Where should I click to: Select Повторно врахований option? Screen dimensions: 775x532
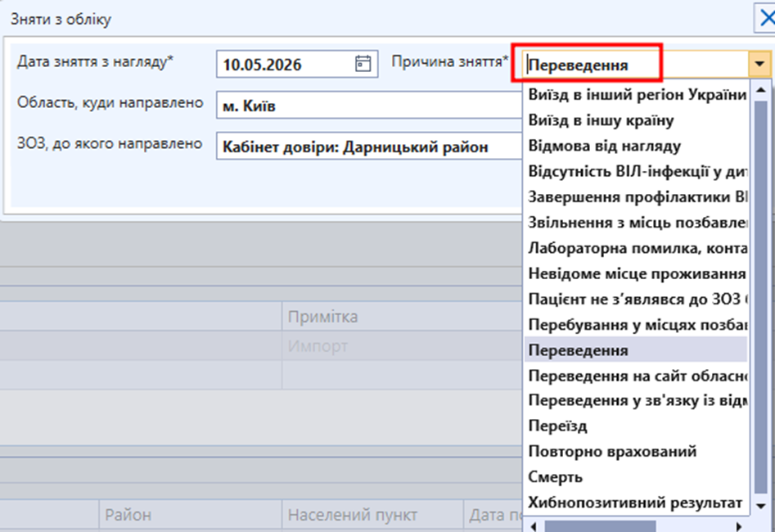pyautogui.click(x=637, y=451)
